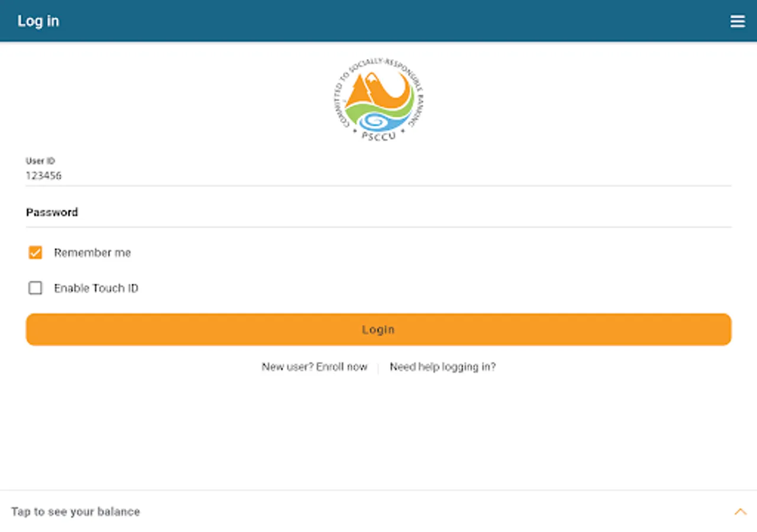Open the New user? Enroll now link
Viewport: 757px width, 532px height.
tap(315, 366)
